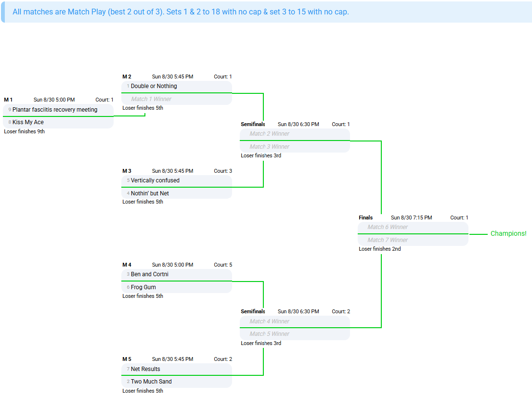The height and width of the screenshot is (397, 532).
Task: Click Match 4 Winner semifinal slot
Action: pyautogui.click(x=295, y=321)
